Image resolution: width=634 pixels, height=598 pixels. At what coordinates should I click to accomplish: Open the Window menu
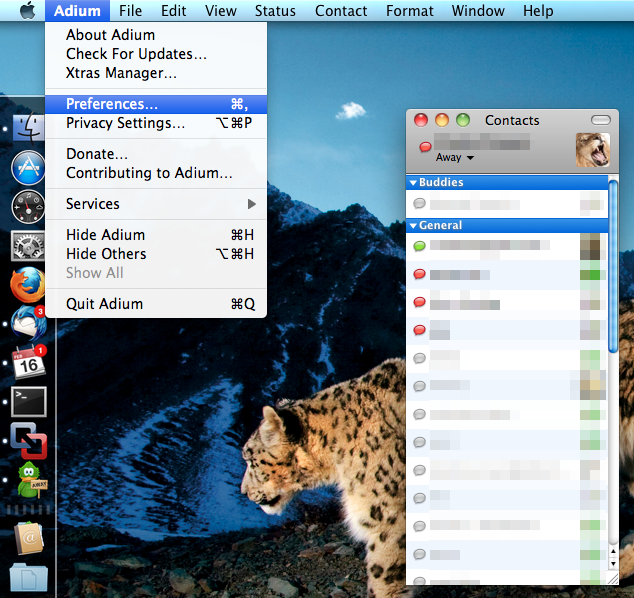(478, 11)
